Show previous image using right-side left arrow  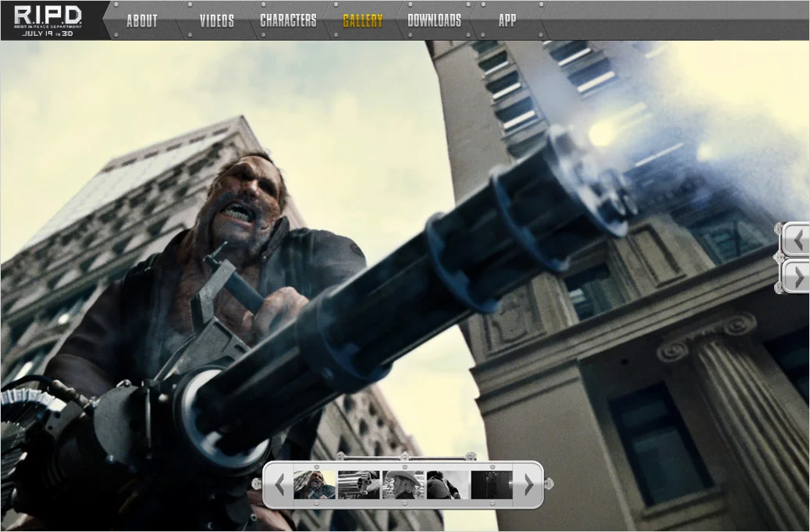[x=797, y=239]
